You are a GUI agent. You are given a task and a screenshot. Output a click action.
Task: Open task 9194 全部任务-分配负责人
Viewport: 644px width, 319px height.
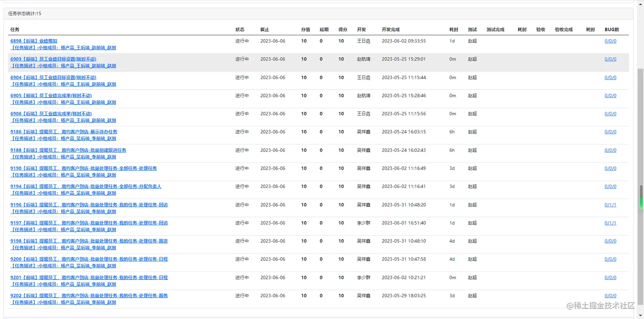[x=86, y=187]
